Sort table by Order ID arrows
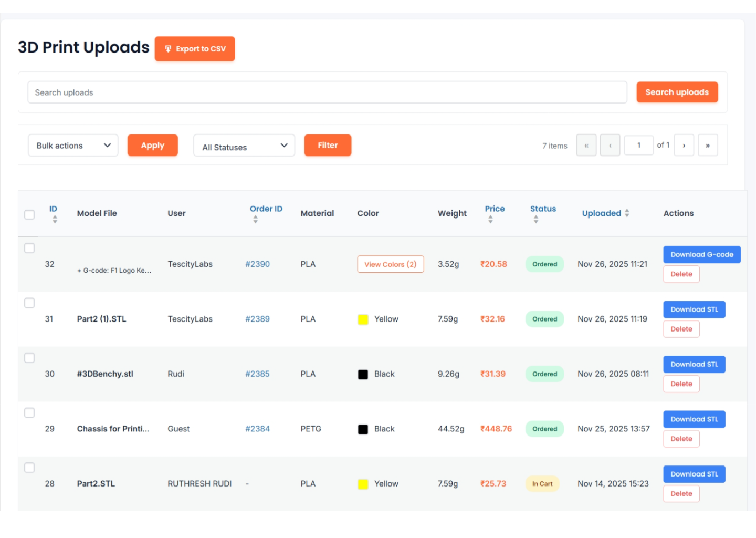Image resolution: width=756 pixels, height=538 pixels. point(255,220)
